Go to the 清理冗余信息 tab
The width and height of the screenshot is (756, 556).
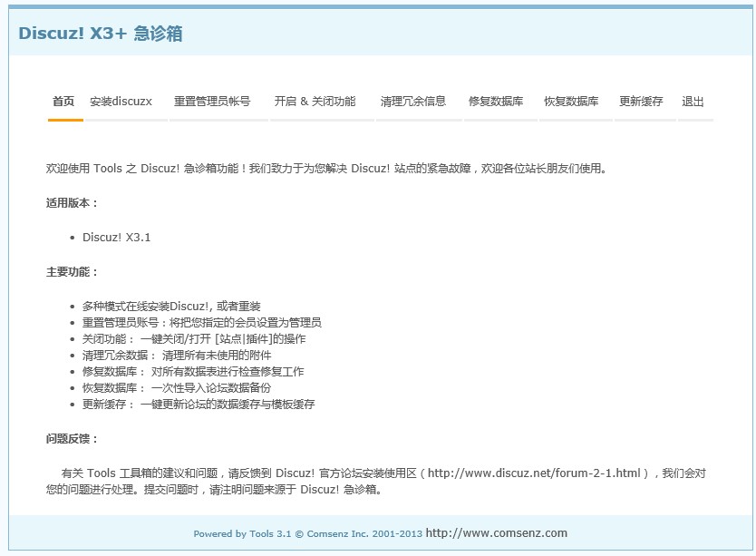(x=413, y=102)
